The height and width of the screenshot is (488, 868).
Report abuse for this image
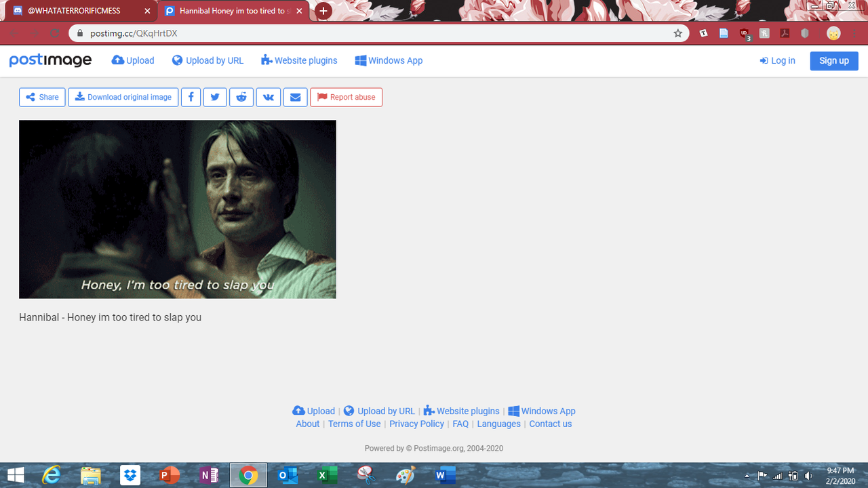[346, 97]
